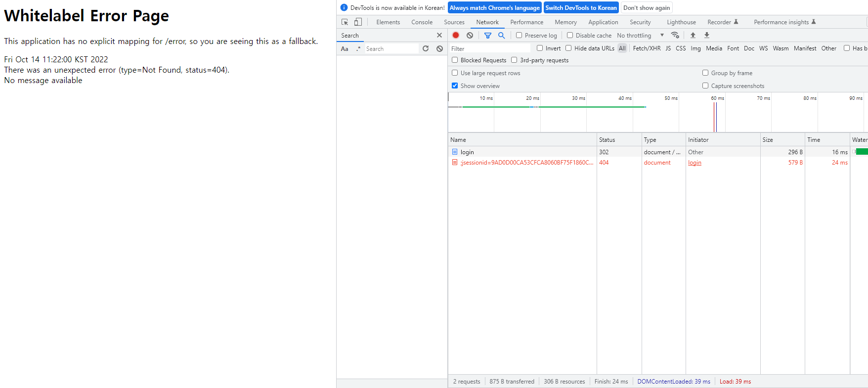The width and height of the screenshot is (868, 388).
Task: Stop recording network log (red circle)
Action: pos(456,35)
